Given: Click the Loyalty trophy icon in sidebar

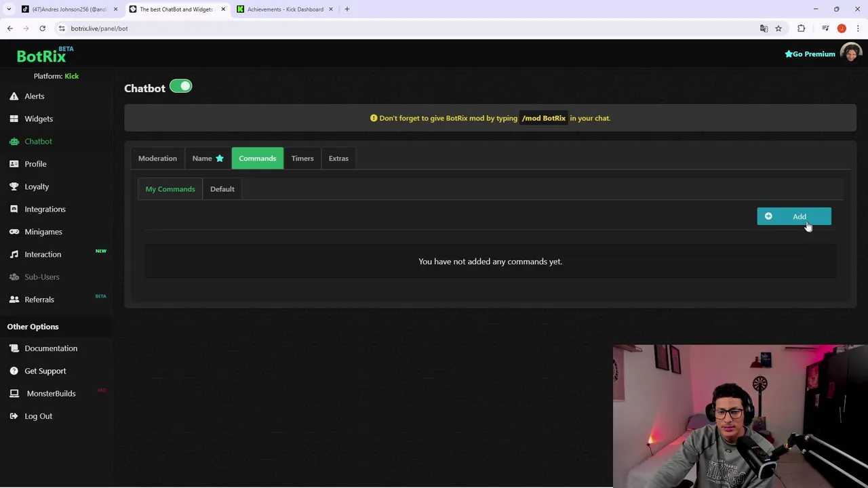Looking at the screenshot, I should (x=14, y=186).
